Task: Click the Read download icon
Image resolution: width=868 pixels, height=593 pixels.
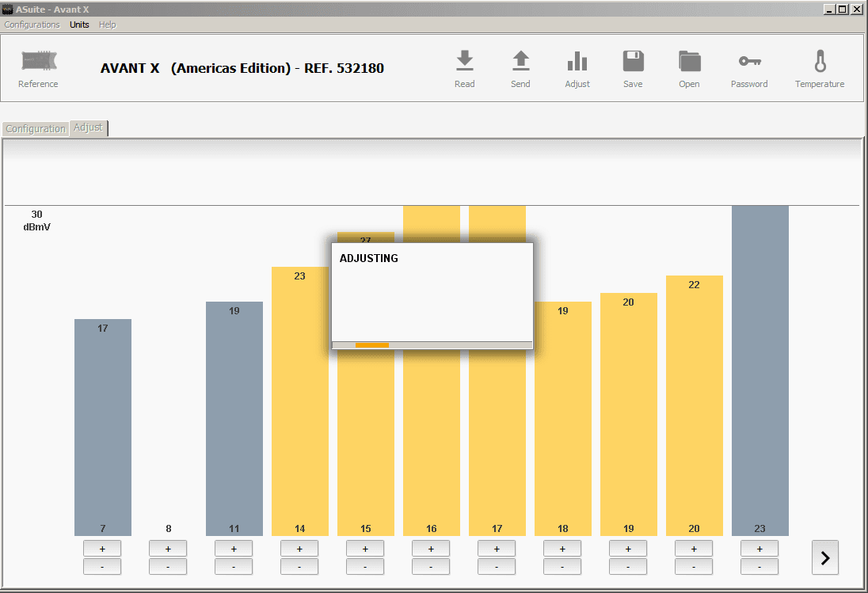Action: (x=465, y=61)
